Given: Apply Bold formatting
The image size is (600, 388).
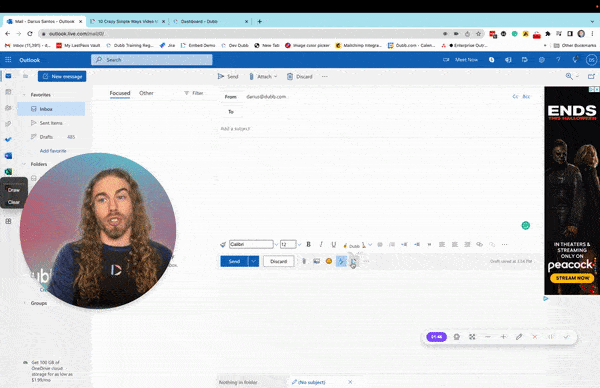Looking at the screenshot, I should [x=308, y=244].
